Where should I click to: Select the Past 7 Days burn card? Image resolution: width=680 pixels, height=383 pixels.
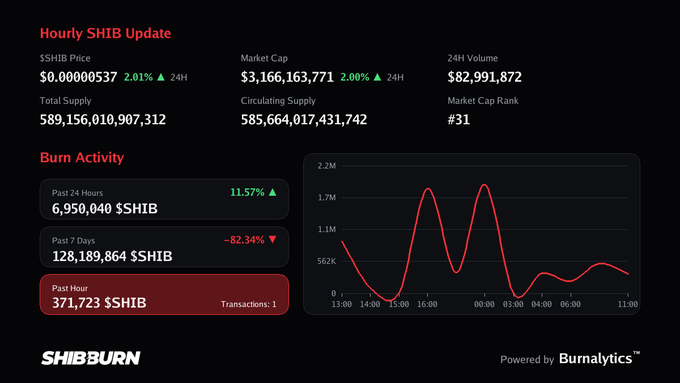(164, 247)
